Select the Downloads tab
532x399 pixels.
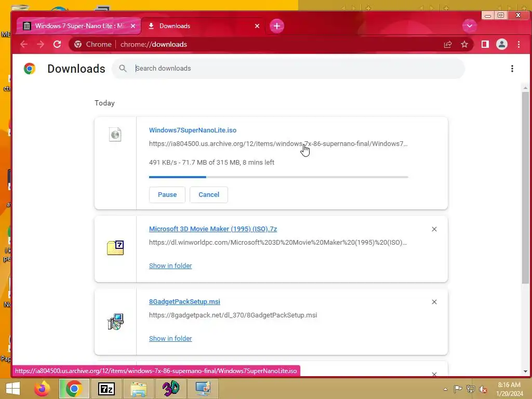pos(203,26)
